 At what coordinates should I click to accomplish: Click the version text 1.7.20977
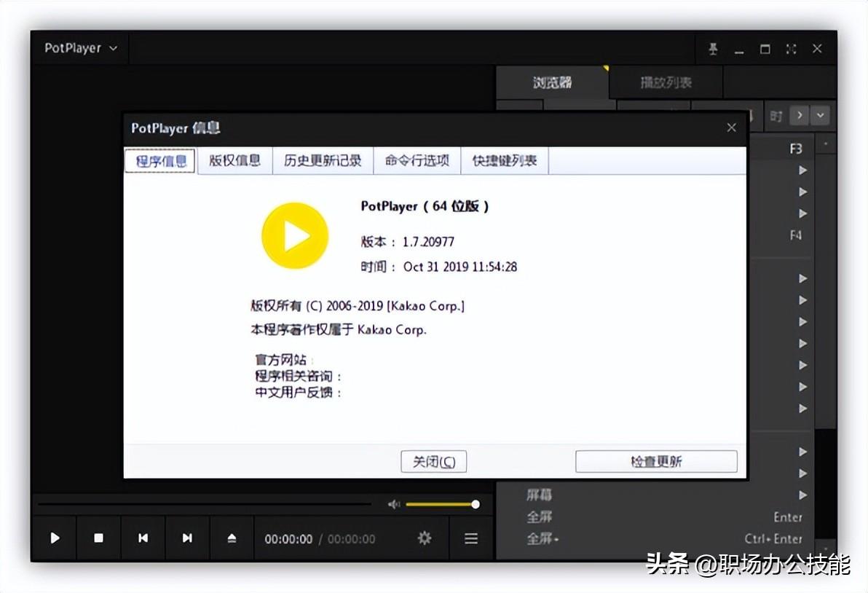pos(428,242)
